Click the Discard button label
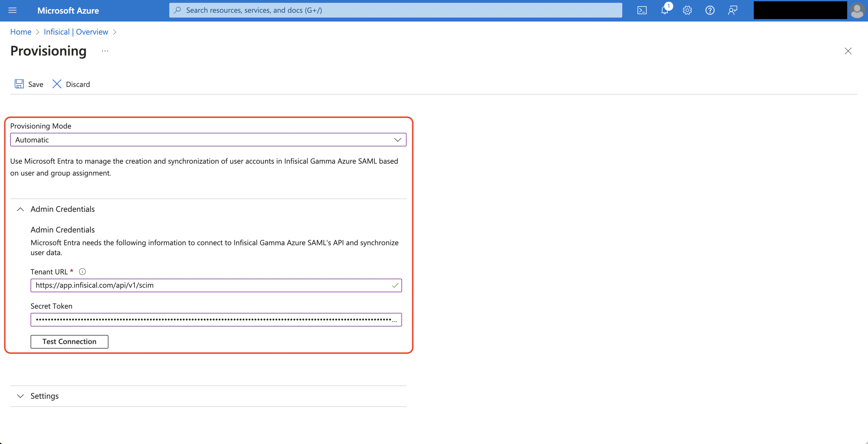Screen dimensions: 868x444 coord(78,84)
